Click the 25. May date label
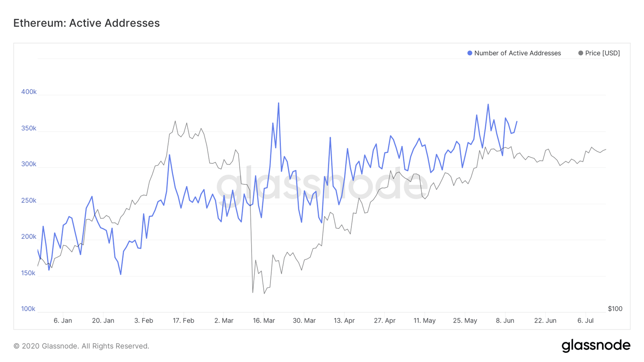 (465, 321)
